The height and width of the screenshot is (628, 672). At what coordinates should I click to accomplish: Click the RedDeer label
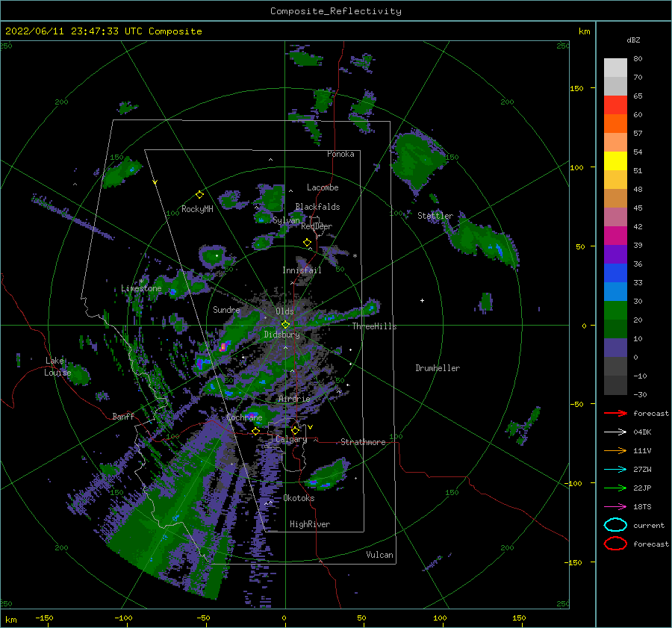(x=317, y=226)
